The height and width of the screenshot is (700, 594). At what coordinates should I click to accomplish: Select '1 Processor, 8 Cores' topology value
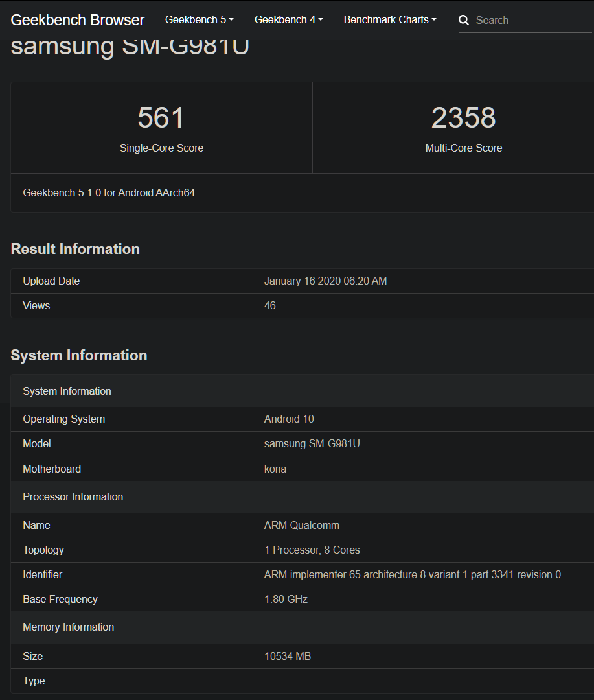pyautogui.click(x=312, y=550)
